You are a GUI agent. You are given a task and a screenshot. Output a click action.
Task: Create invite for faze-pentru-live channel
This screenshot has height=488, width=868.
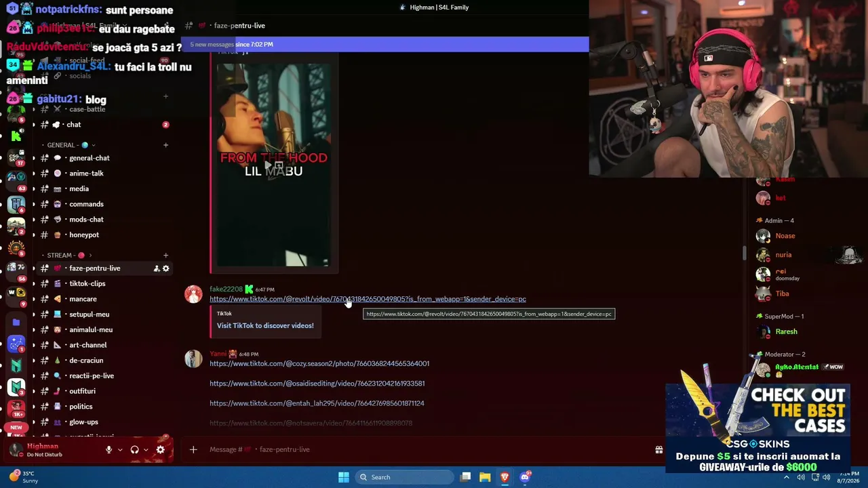click(157, 268)
